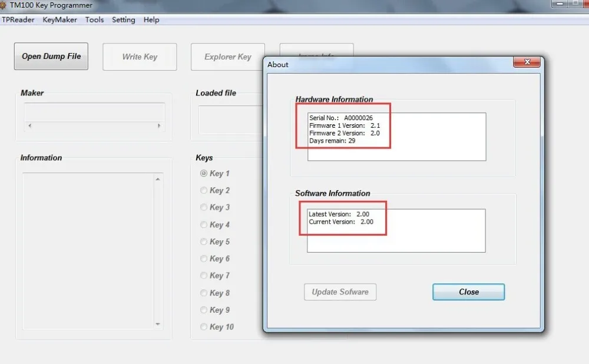Click the Explorer Key button
This screenshot has width=589, height=364.
227,57
